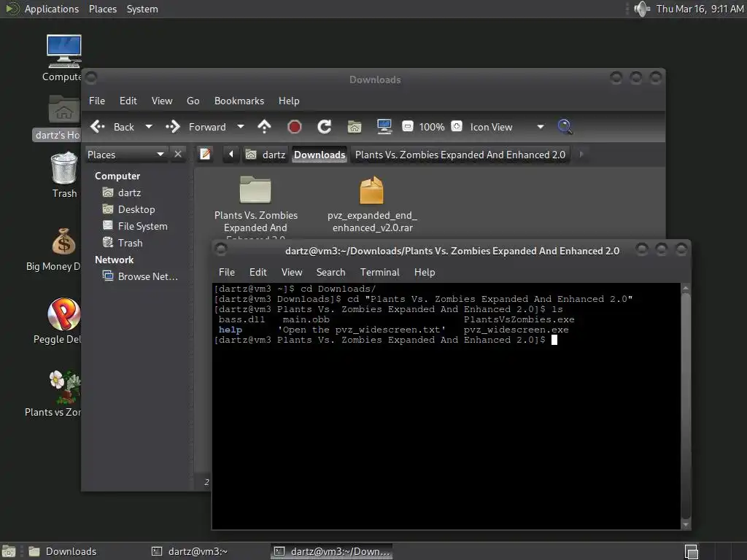The image size is (747, 560).
Task: Open the Back history dropdown arrow
Action: click(149, 127)
